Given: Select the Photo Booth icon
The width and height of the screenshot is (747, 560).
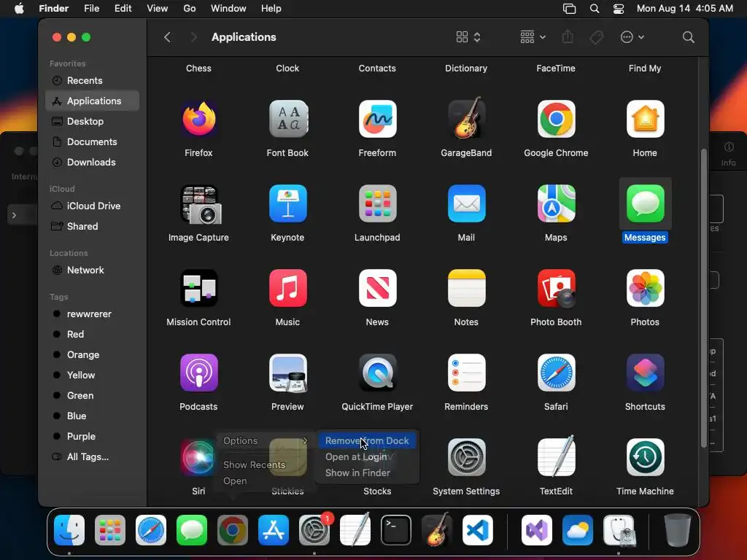Looking at the screenshot, I should 556,289.
